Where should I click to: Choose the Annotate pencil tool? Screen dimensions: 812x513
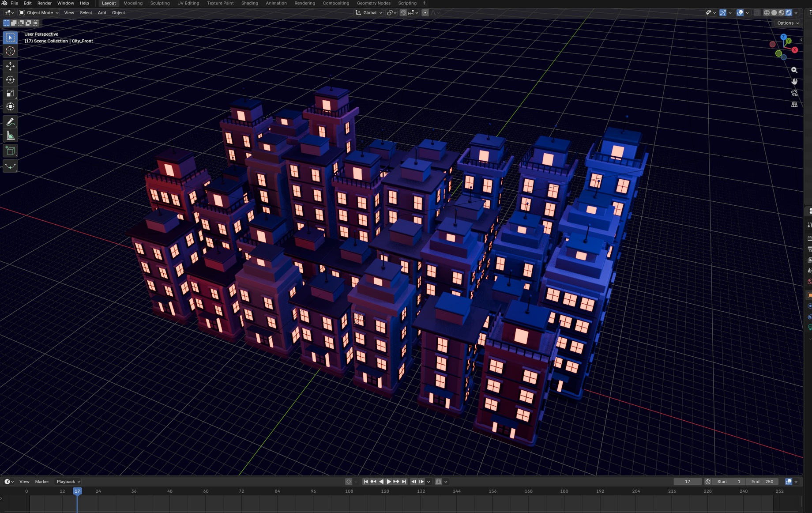[x=10, y=122]
